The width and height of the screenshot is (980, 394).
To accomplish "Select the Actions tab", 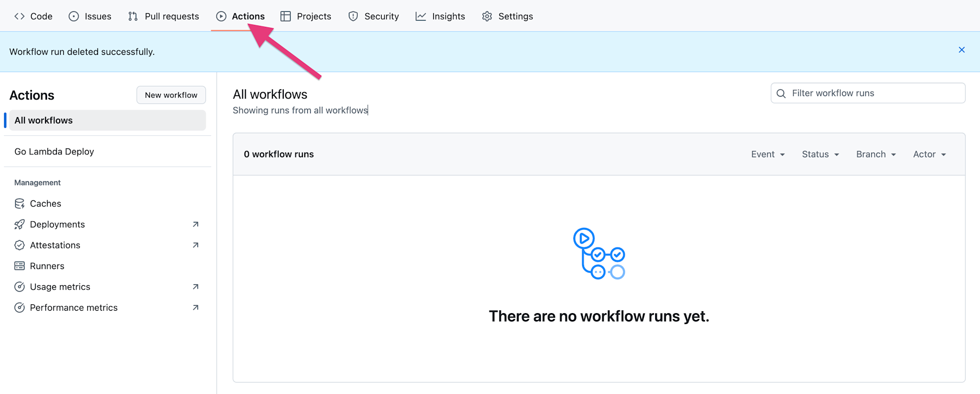I will pos(241,16).
